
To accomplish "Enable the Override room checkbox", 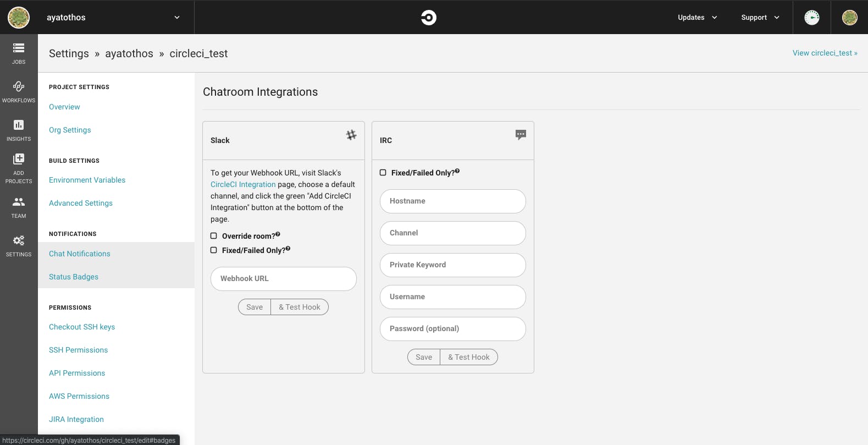I will [214, 236].
